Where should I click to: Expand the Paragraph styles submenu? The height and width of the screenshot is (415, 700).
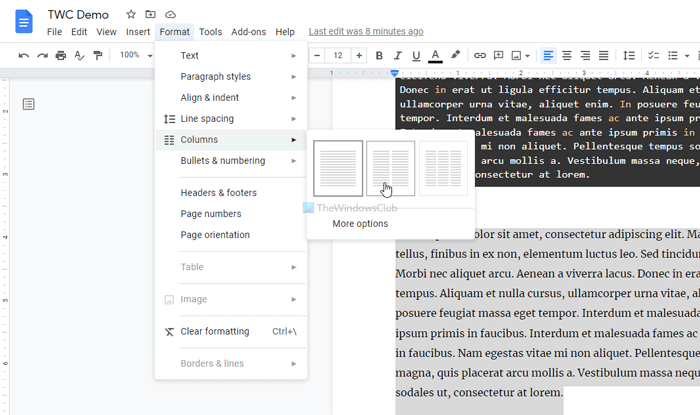coord(231,76)
